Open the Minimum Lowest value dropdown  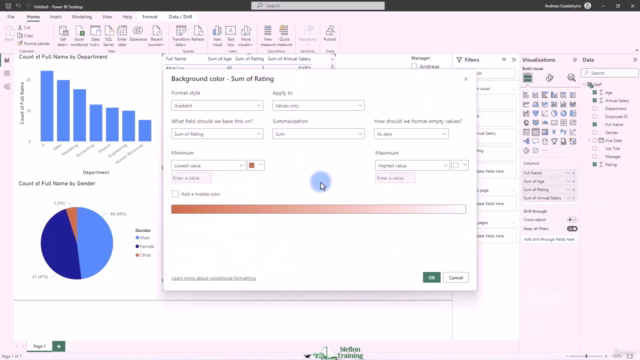tap(208, 165)
